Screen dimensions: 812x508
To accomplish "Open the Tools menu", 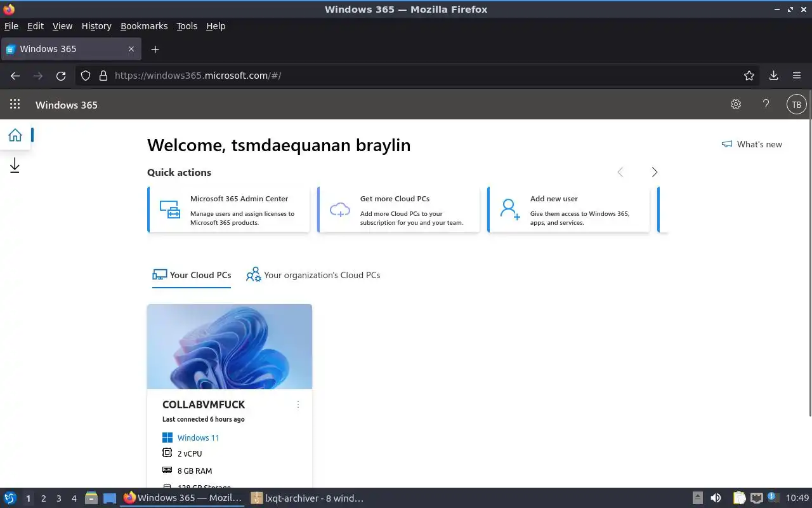I will click(x=187, y=26).
